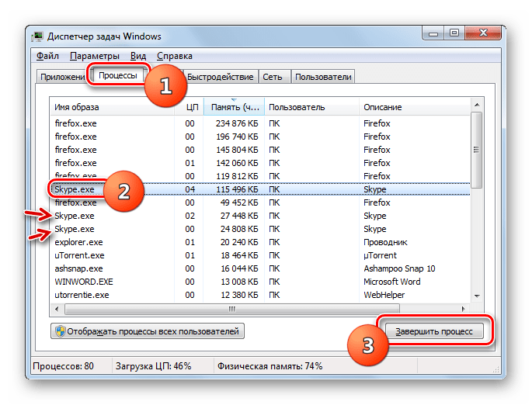
Task: Select firefox.exe row using 234 876 КБ
Action: coord(260,123)
